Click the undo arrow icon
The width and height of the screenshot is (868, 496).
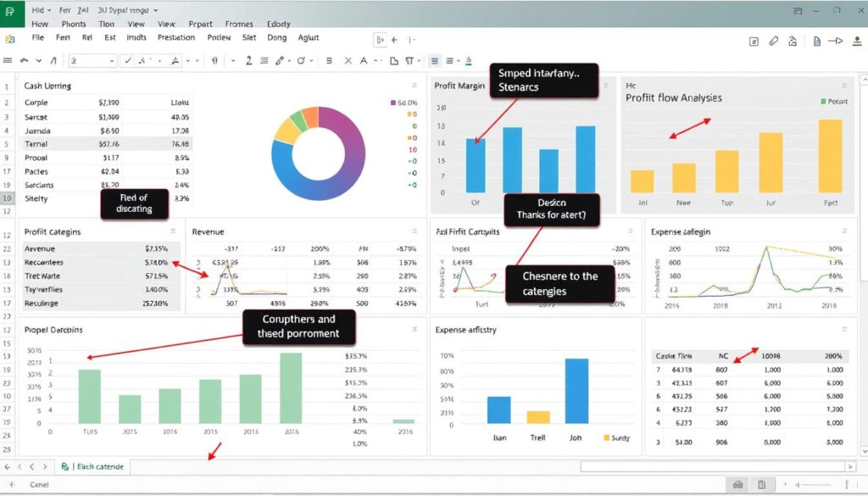click(25, 60)
